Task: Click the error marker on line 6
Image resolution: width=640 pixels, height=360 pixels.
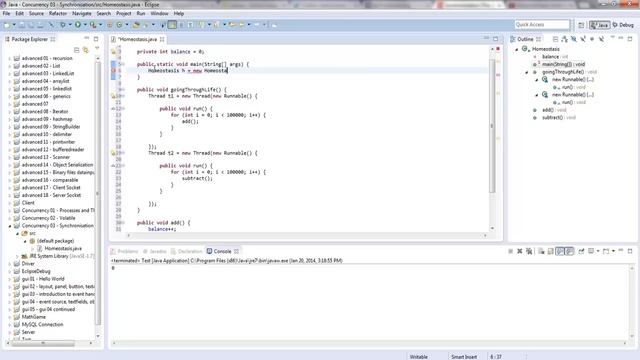Action: pyautogui.click(x=113, y=71)
